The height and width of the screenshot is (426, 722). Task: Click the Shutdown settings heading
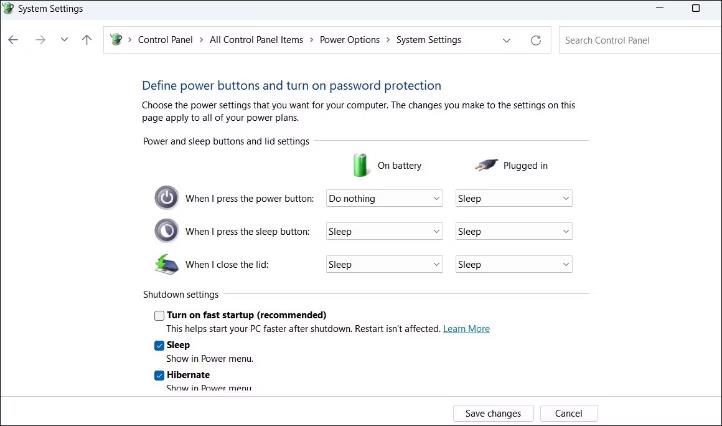pyautogui.click(x=180, y=295)
